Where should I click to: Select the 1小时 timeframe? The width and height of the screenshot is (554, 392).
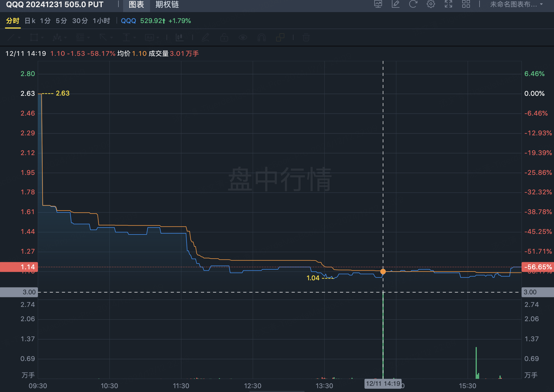click(101, 21)
